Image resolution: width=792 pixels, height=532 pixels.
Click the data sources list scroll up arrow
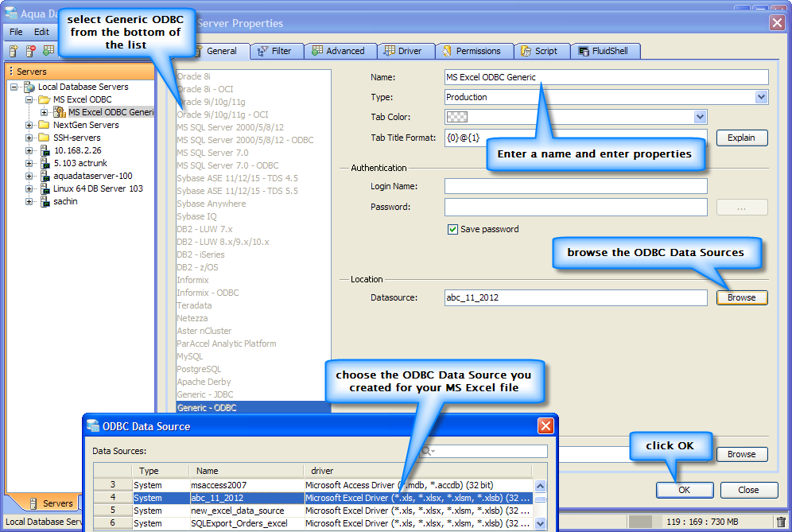(x=540, y=486)
